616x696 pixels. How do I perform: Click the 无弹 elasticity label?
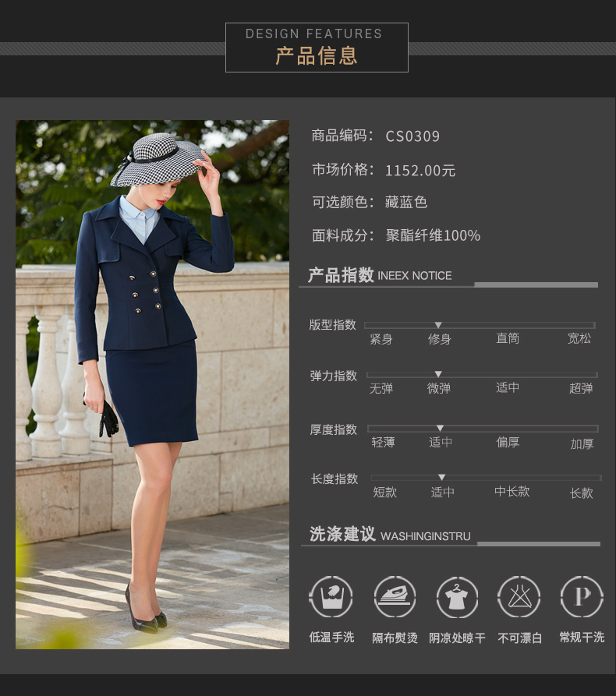(x=381, y=388)
